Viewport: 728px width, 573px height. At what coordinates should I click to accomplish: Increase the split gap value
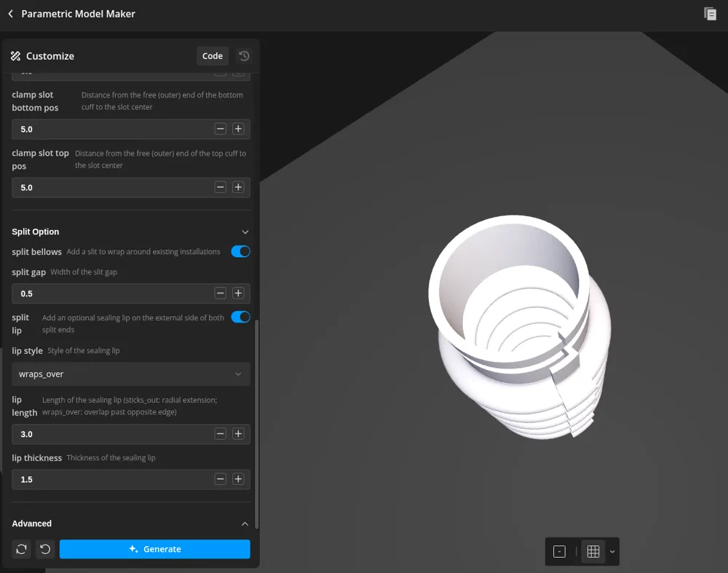[238, 293]
